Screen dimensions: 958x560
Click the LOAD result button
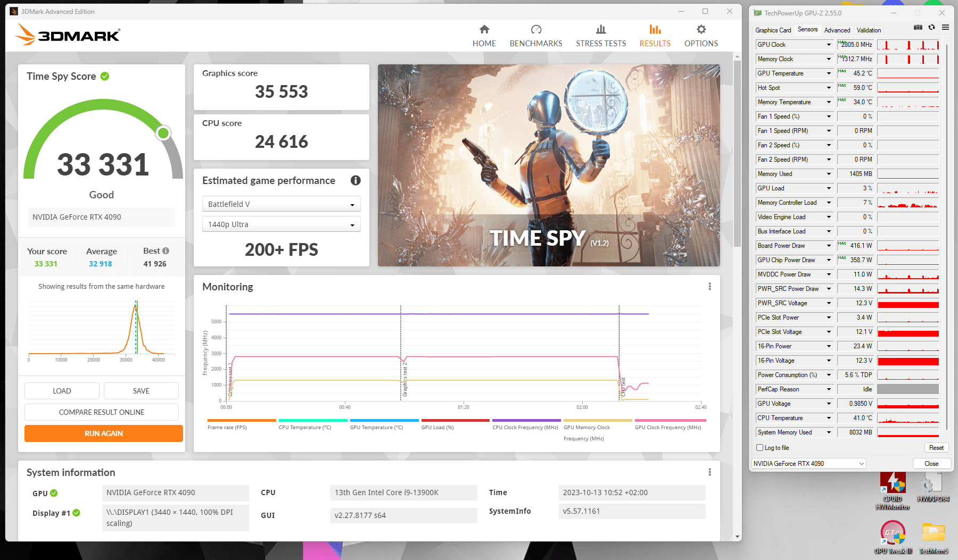point(62,391)
